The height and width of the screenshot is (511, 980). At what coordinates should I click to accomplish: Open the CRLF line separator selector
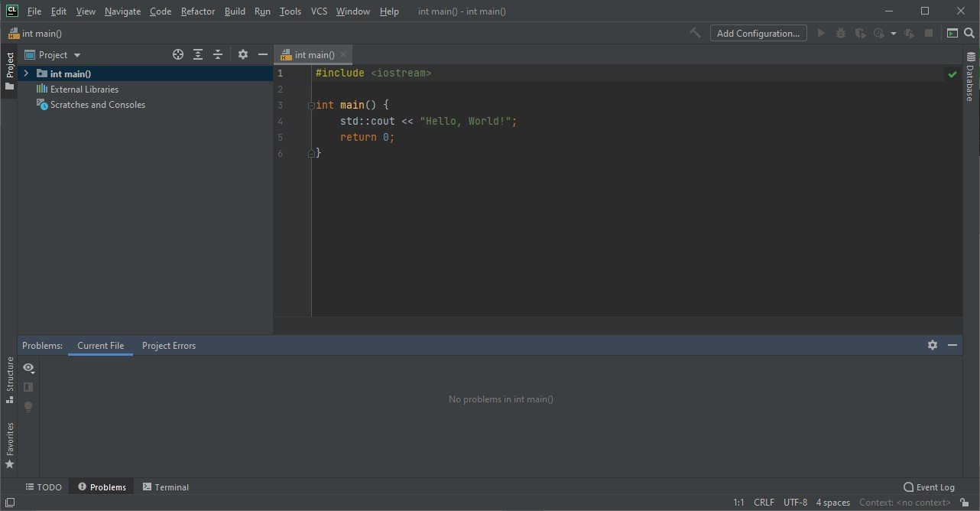pyautogui.click(x=764, y=503)
